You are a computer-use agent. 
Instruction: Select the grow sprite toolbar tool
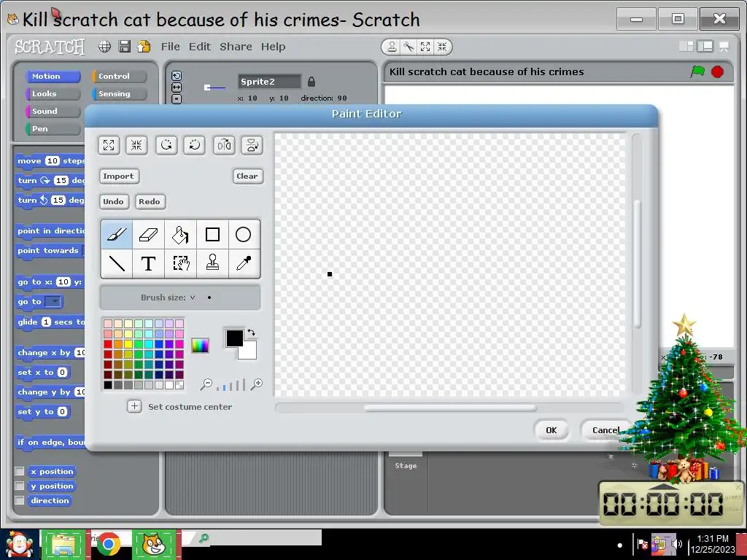(425, 47)
